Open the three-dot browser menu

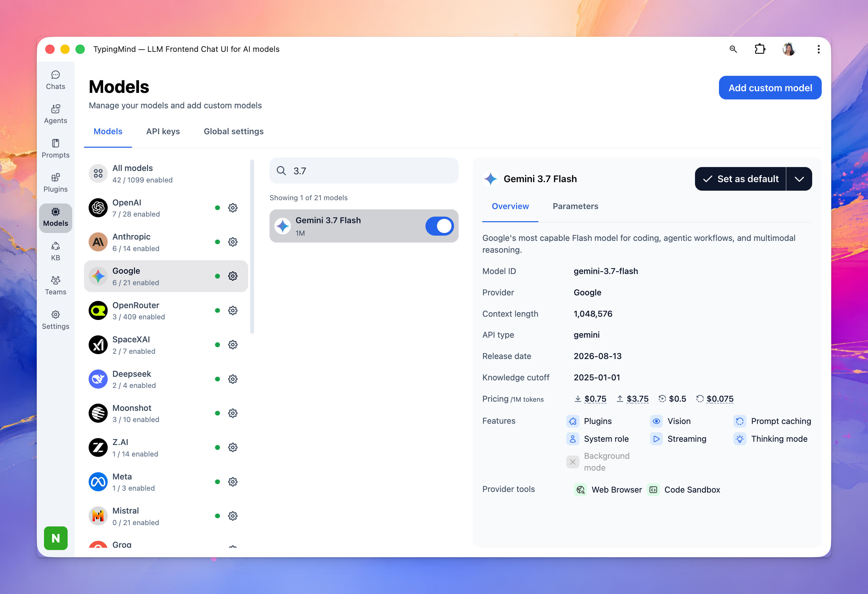tap(818, 49)
